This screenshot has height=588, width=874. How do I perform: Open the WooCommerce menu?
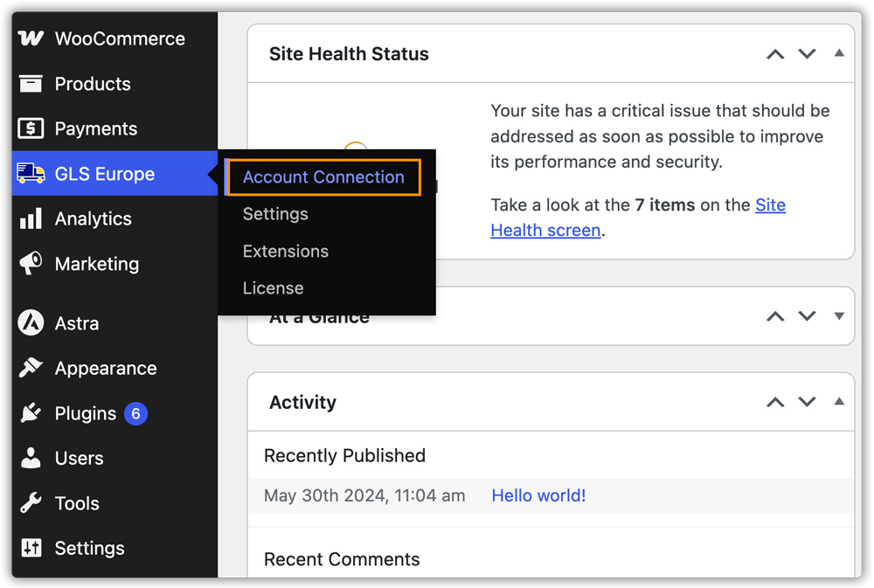(114, 38)
